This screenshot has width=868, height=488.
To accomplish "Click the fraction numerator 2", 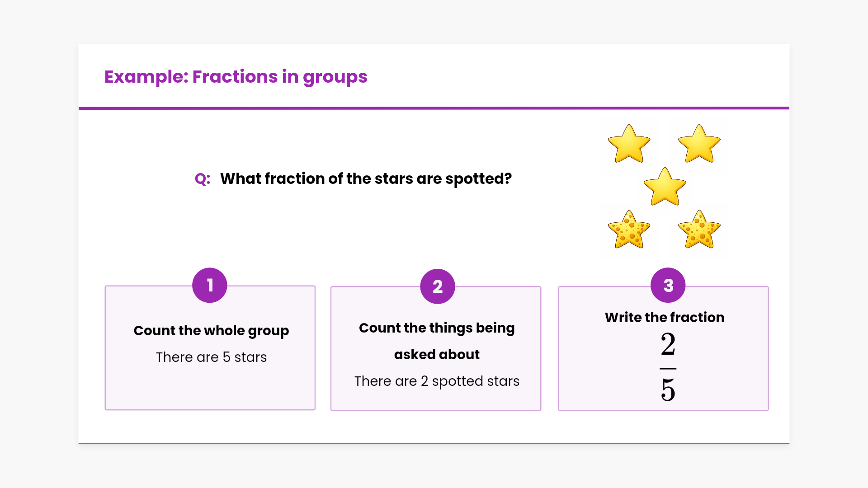I will click(x=668, y=345).
